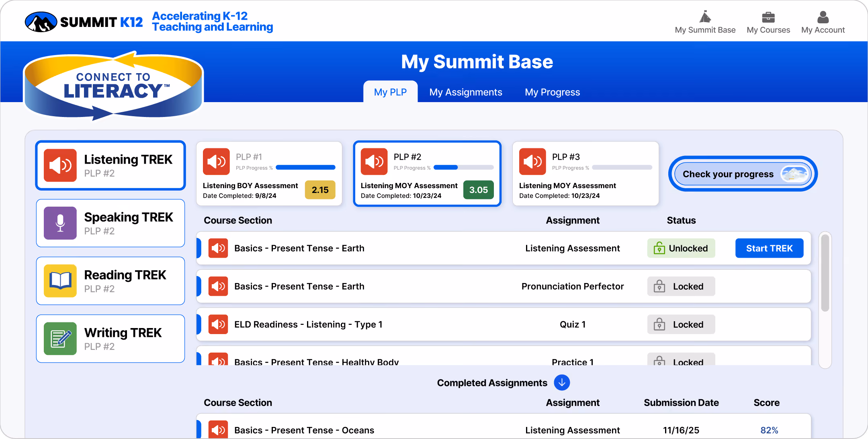This screenshot has width=868, height=439.
Task: Switch to the My Progress tab
Action: (x=552, y=92)
